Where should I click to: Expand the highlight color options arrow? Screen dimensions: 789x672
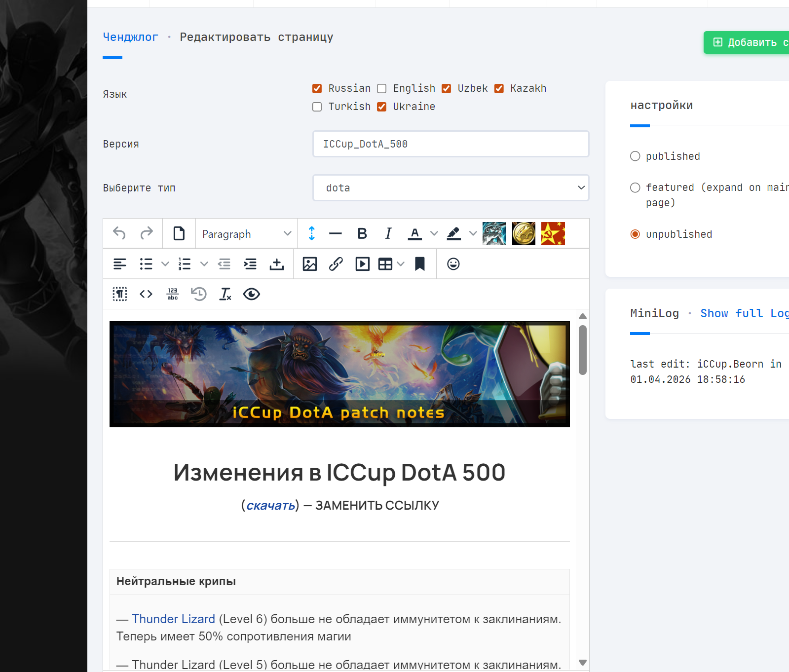coord(473,233)
